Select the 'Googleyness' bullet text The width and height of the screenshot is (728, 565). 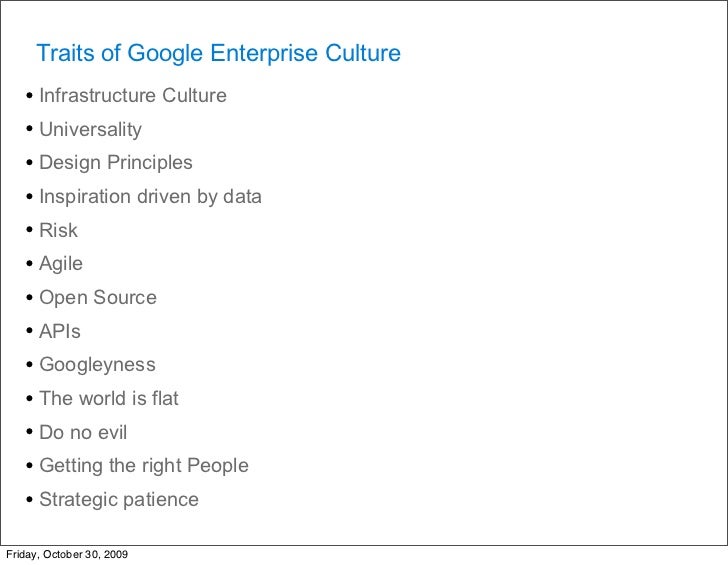[98, 365]
